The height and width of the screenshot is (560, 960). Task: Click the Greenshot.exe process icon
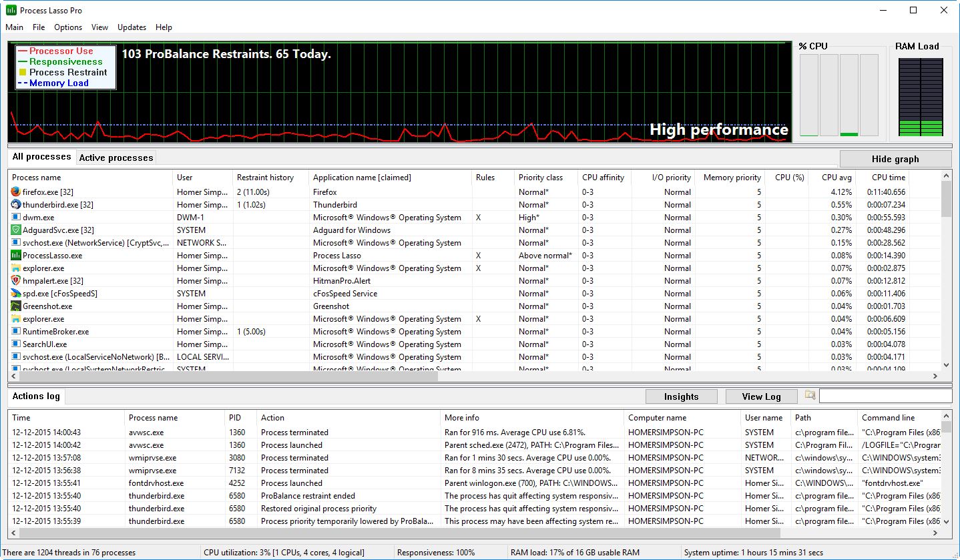pyautogui.click(x=16, y=306)
